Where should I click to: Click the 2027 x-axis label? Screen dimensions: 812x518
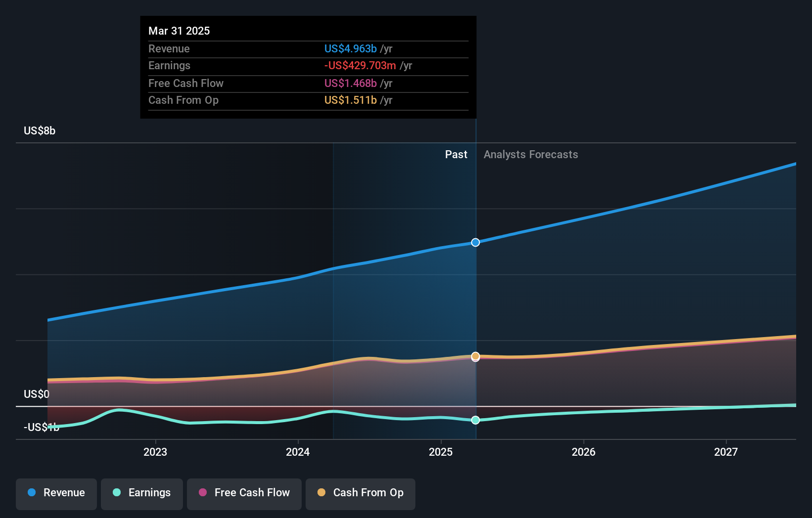click(726, 452)
